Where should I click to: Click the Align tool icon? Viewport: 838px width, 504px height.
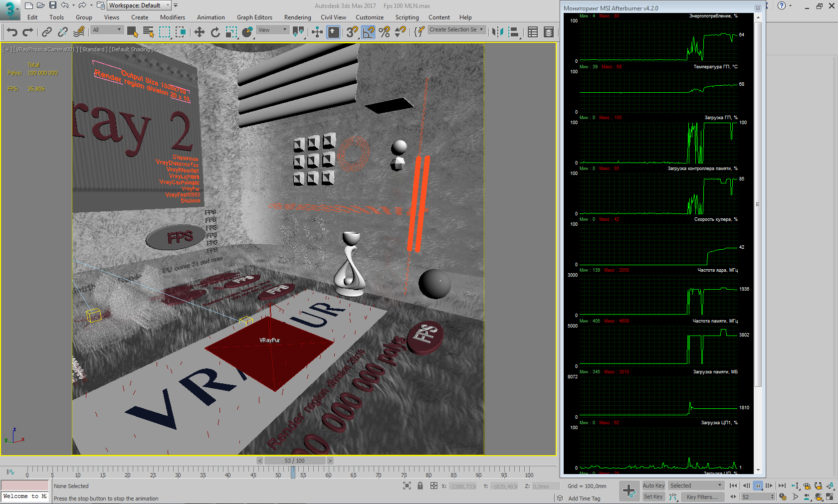[514, 32]
